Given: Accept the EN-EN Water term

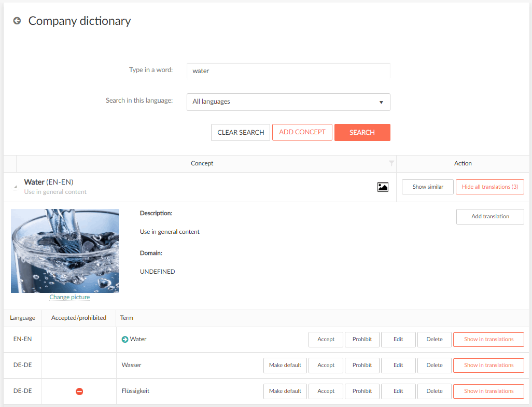Looking at the screenshot, I should click(x=326, y=339).
